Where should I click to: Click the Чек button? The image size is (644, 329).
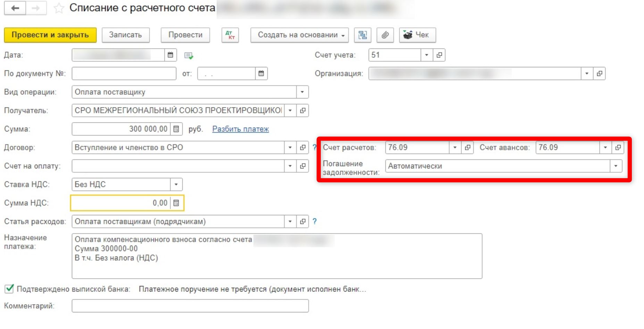pos(417,35)
